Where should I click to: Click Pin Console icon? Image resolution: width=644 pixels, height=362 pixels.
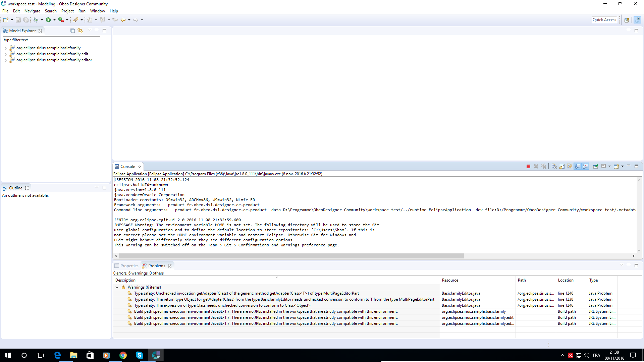click(595, 166)
